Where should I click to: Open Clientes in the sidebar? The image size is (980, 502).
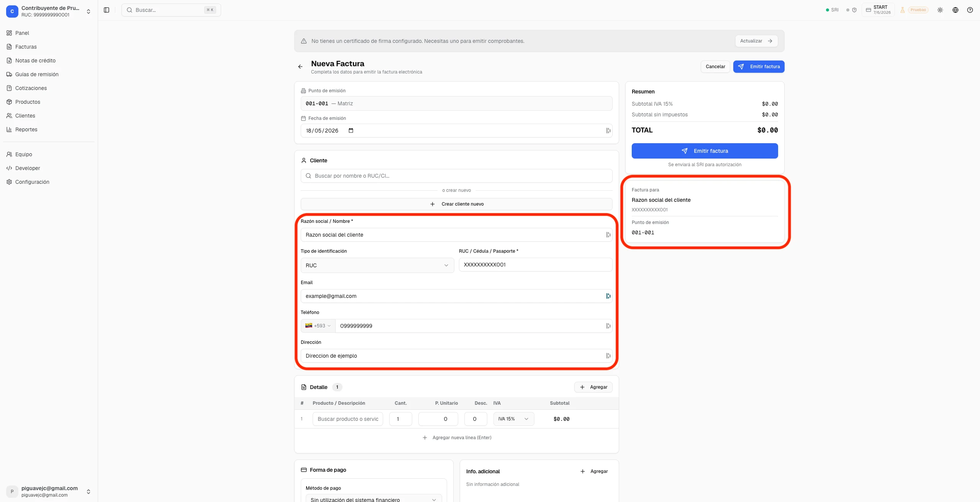49,116
